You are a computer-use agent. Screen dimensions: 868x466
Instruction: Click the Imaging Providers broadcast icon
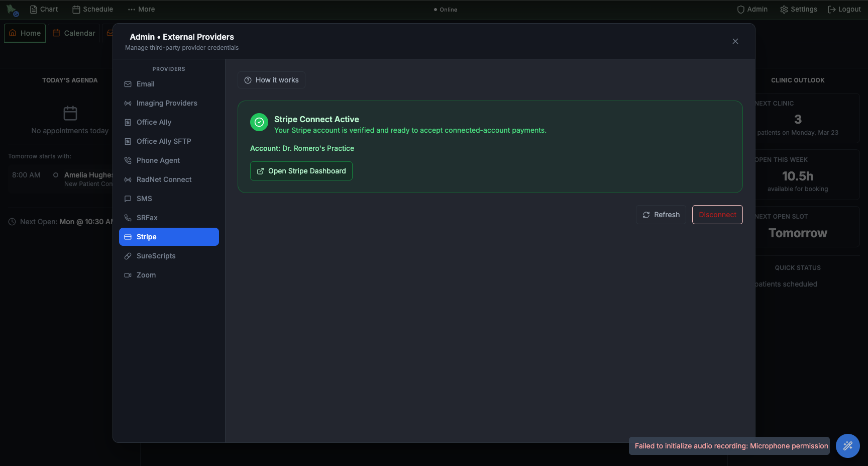[x=128, y=104]
